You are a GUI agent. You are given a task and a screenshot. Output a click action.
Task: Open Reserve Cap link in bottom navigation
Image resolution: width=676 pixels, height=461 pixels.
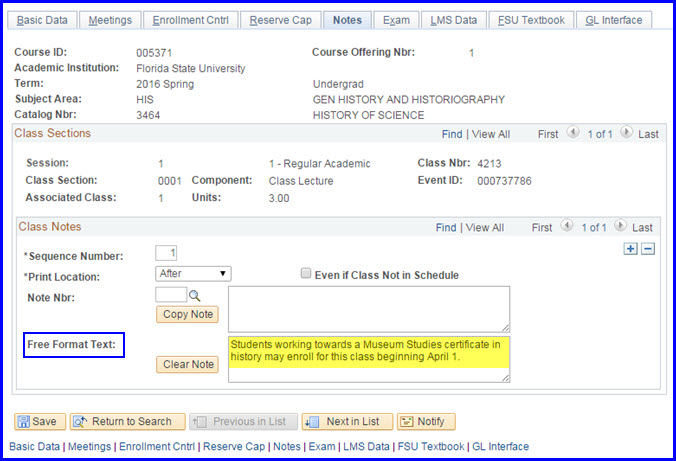click(234, 446)
